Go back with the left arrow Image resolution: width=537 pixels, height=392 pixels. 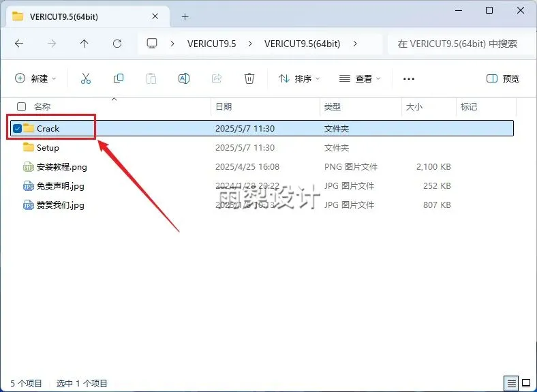click(x=19, y=44)
